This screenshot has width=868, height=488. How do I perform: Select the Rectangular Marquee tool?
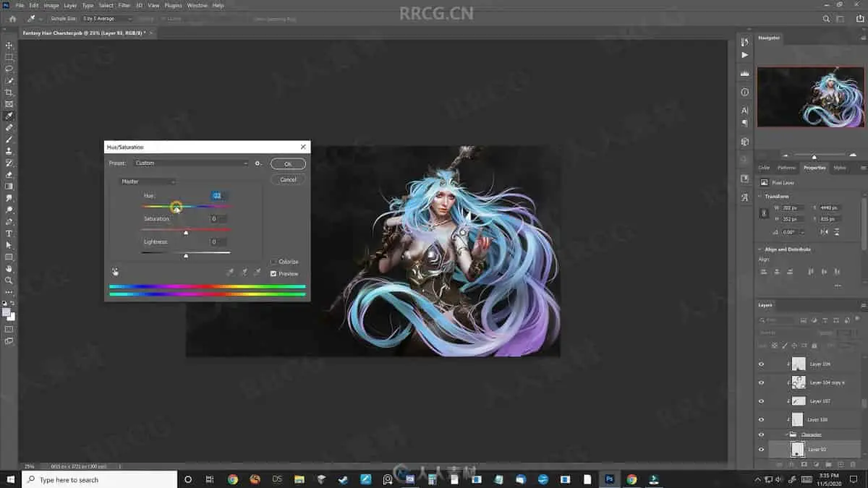9,56
